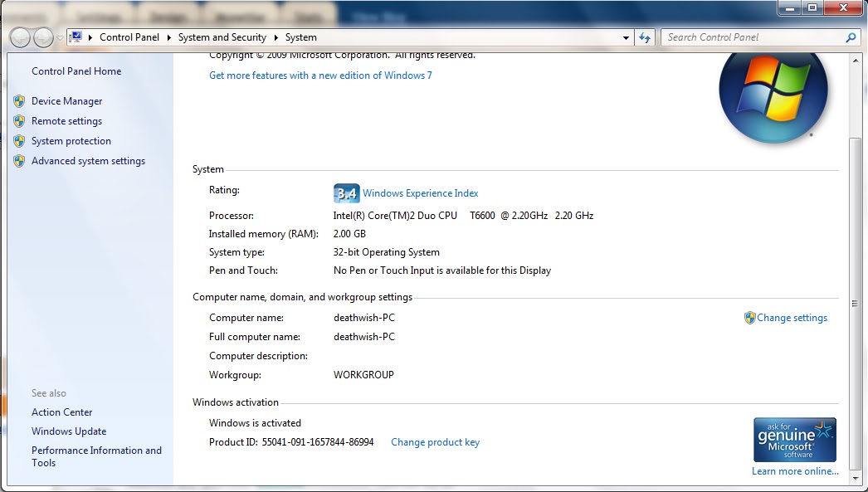868x492 pixels.
Task: Maximize the System window
Action: [812, 7]
